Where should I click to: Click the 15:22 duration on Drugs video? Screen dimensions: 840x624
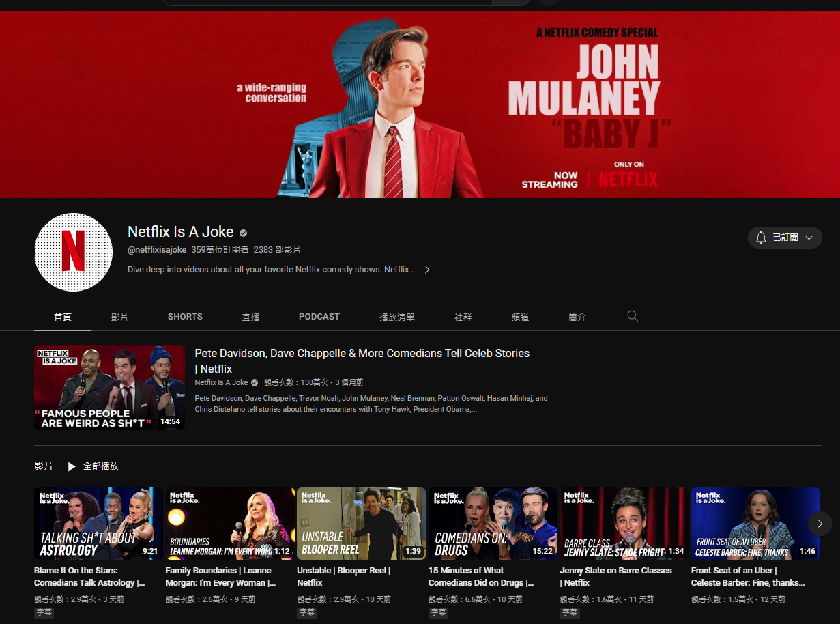coord(543,551)
